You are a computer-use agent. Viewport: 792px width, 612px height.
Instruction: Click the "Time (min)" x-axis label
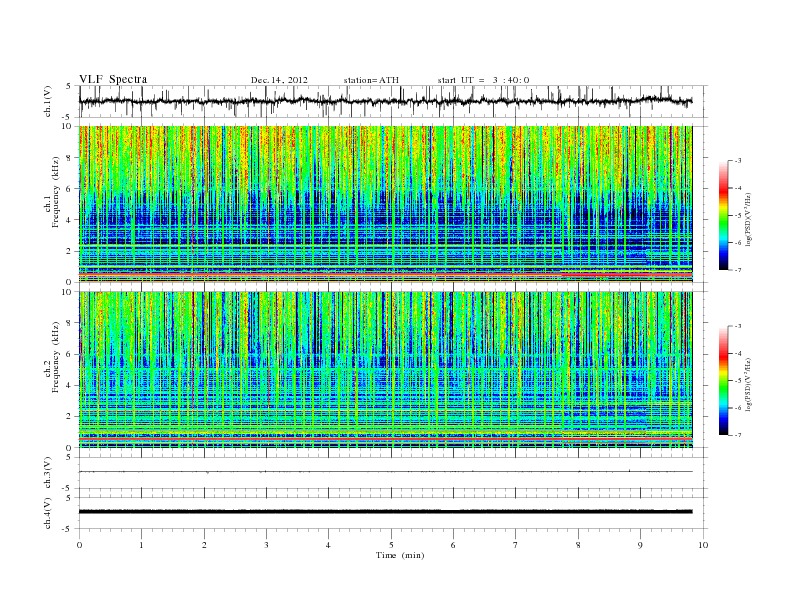click(x=400, y=555)
